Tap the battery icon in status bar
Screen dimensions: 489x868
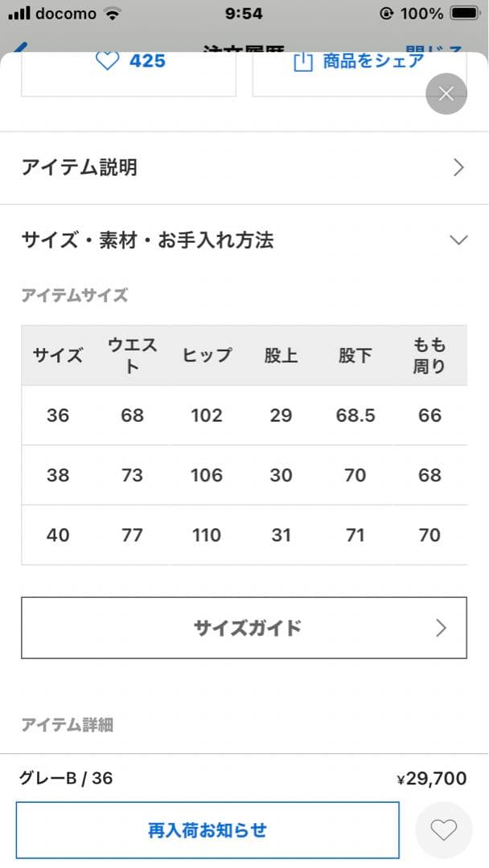pos(465,14)
